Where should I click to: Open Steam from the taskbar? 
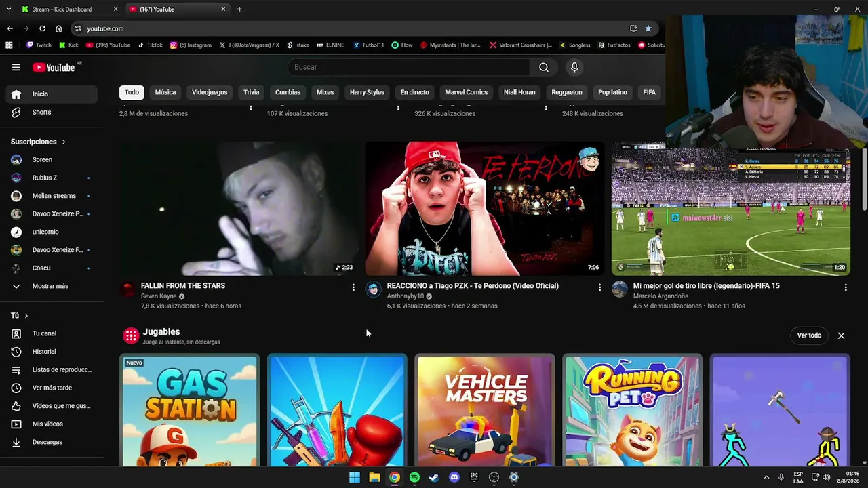point(434,477)
